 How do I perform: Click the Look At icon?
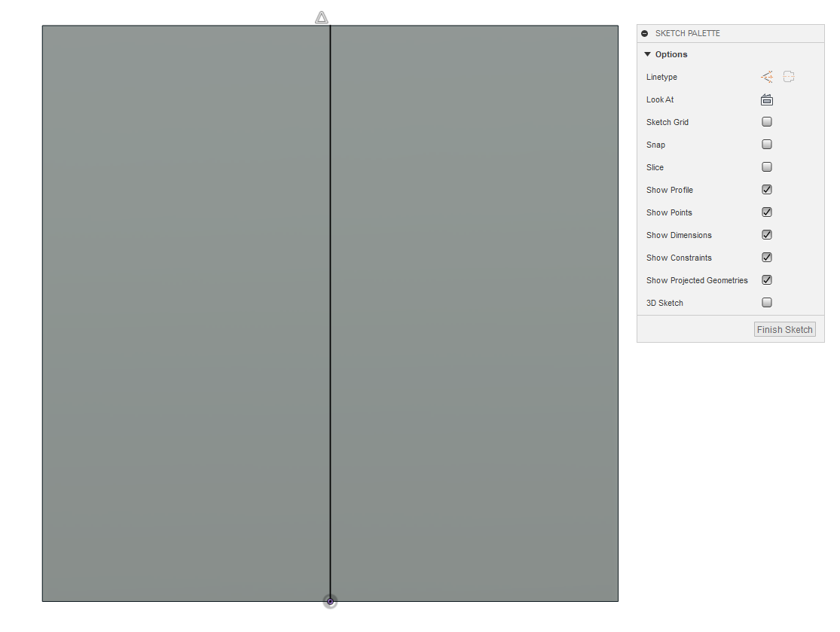coord(767,99)
